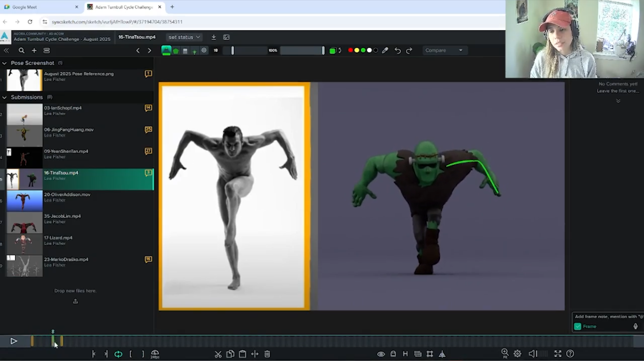Enter fullscreen mode
Viewport: 644px width, 361px height.
pos(558,354)
